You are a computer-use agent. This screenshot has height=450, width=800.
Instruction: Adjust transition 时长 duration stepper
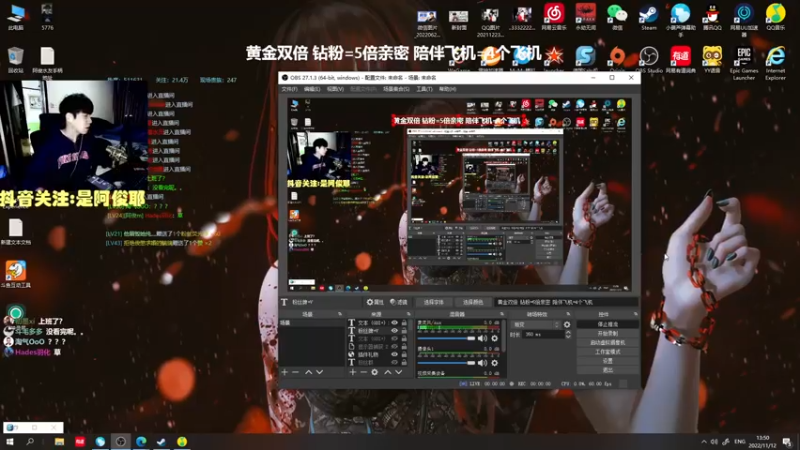(568, 334)
